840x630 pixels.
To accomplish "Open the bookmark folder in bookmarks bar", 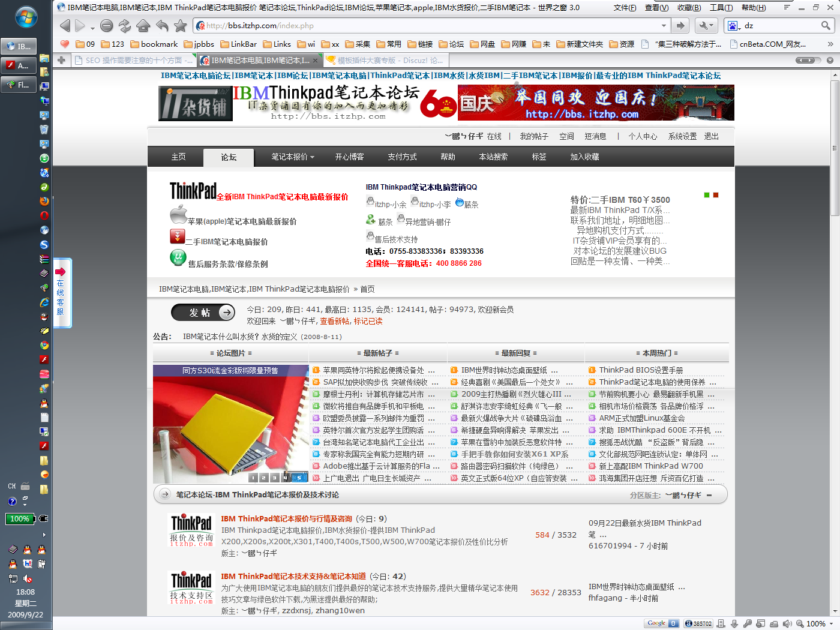I will tap(154, 44).
